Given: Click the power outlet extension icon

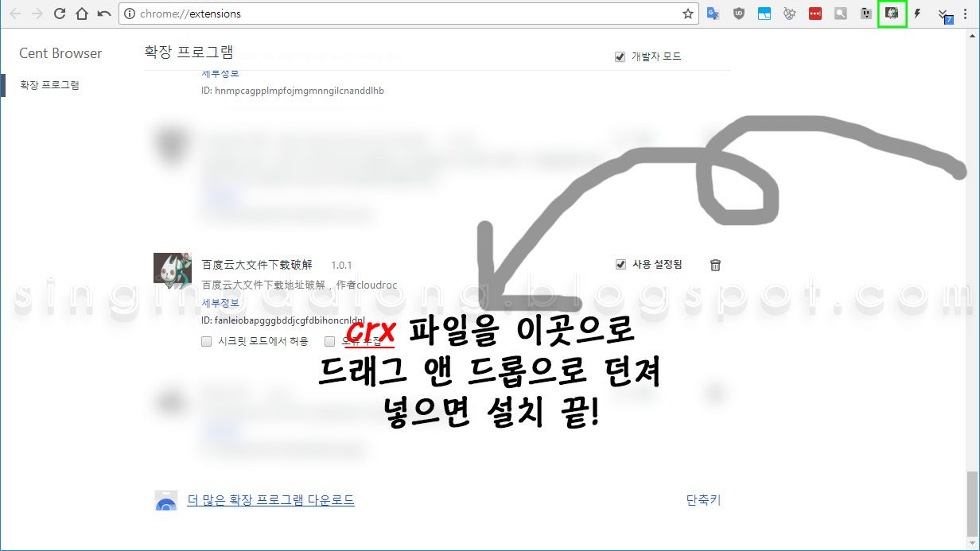Looking at the screenshot, I should click(x=866, y=14).
